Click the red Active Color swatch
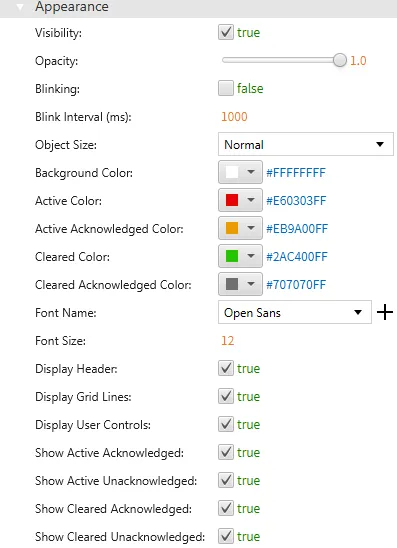397x548 pixels. (232, 200)
